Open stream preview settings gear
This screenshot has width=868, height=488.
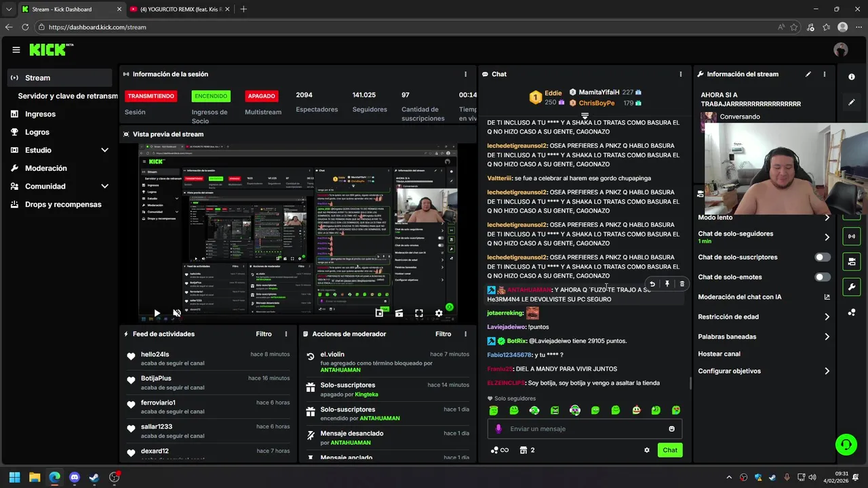point(439,313)
